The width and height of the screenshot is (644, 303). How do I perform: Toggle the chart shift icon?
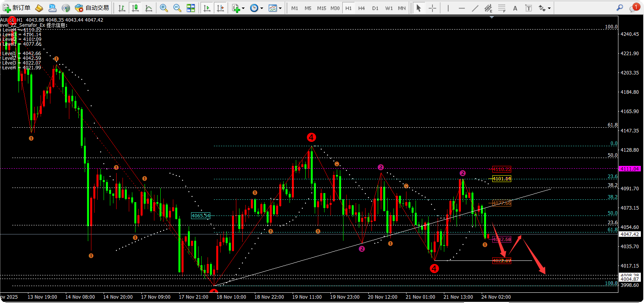tap(220, 8)
